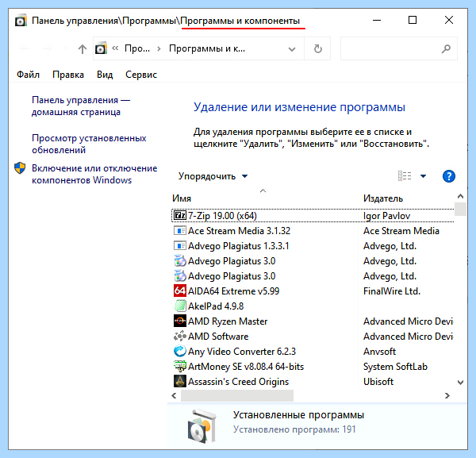Click the Ace Stream Media publisher cell
This screenshot has height=458, width=476.
pyautogui.click(x=401, y=231)
